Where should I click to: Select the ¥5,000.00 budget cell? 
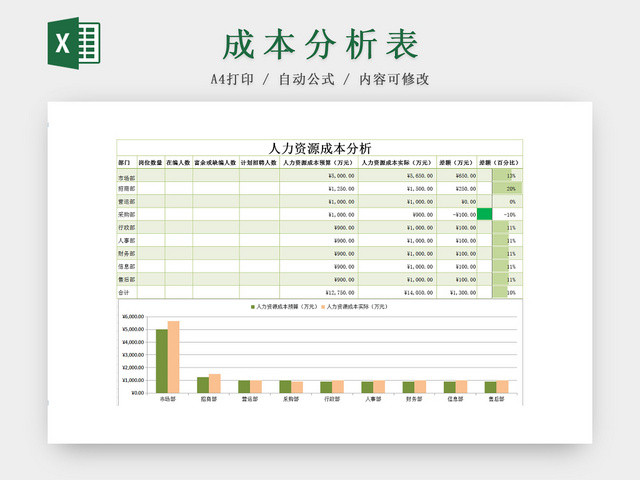319,176
